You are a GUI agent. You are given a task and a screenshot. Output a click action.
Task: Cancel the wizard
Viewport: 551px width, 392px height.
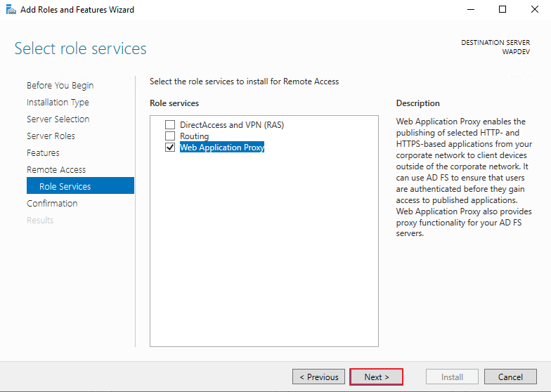tap(510, 377)
